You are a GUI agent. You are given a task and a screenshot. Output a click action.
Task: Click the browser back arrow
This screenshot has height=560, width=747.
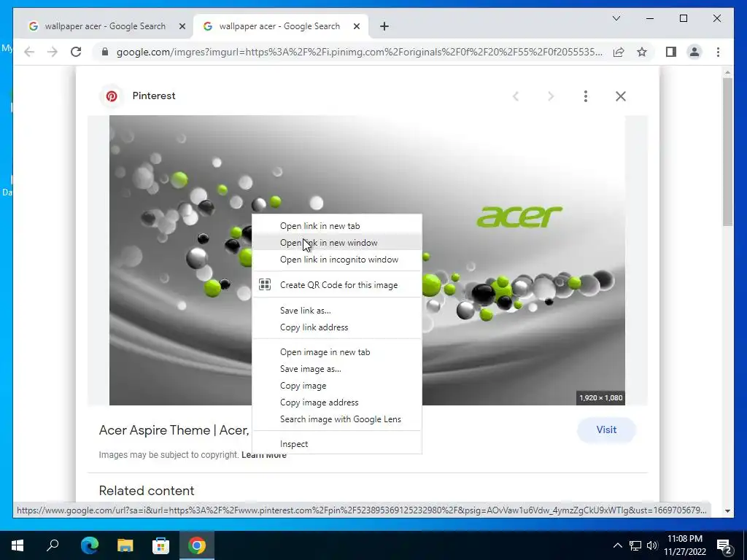[x=29, y=52]
